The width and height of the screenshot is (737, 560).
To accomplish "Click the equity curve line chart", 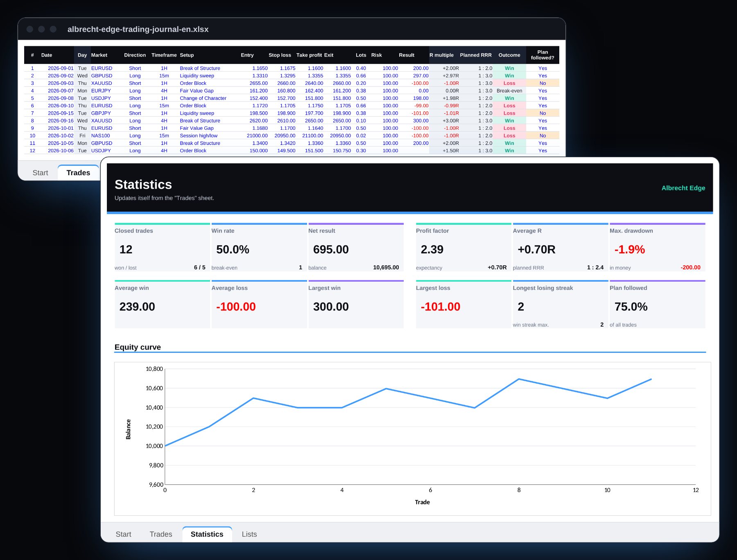I will coord(412,438).
